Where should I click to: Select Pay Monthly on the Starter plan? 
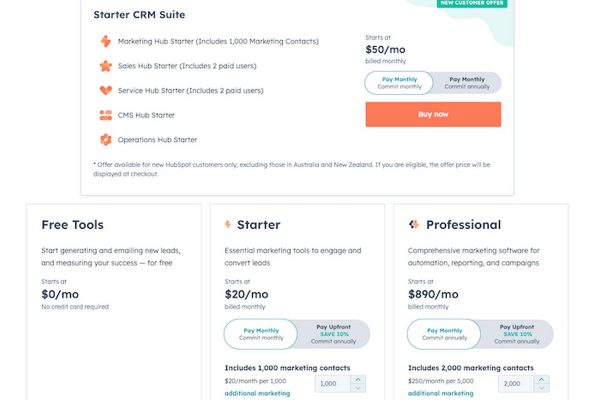tap(261, 334)
